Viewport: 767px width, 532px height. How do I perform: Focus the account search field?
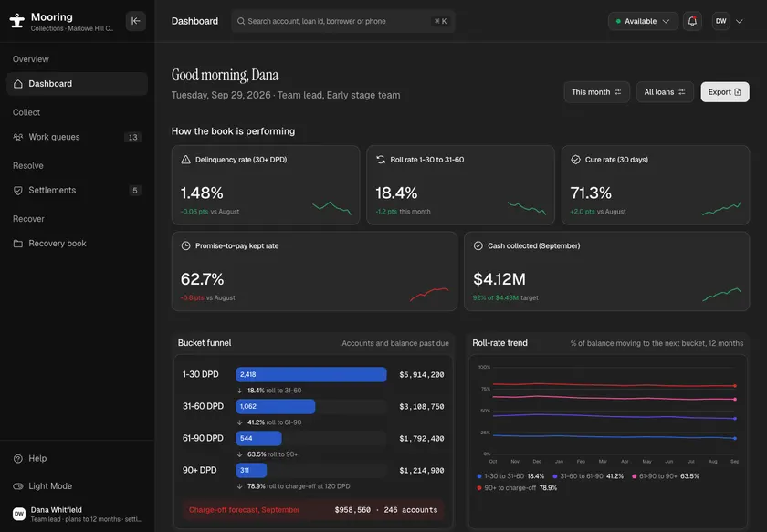point(343,21)
